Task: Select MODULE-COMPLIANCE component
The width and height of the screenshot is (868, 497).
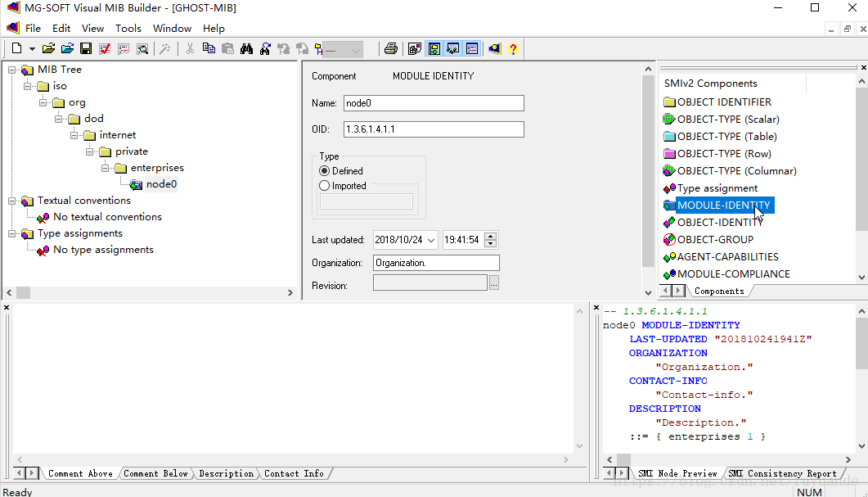Action: click(733, 273)
